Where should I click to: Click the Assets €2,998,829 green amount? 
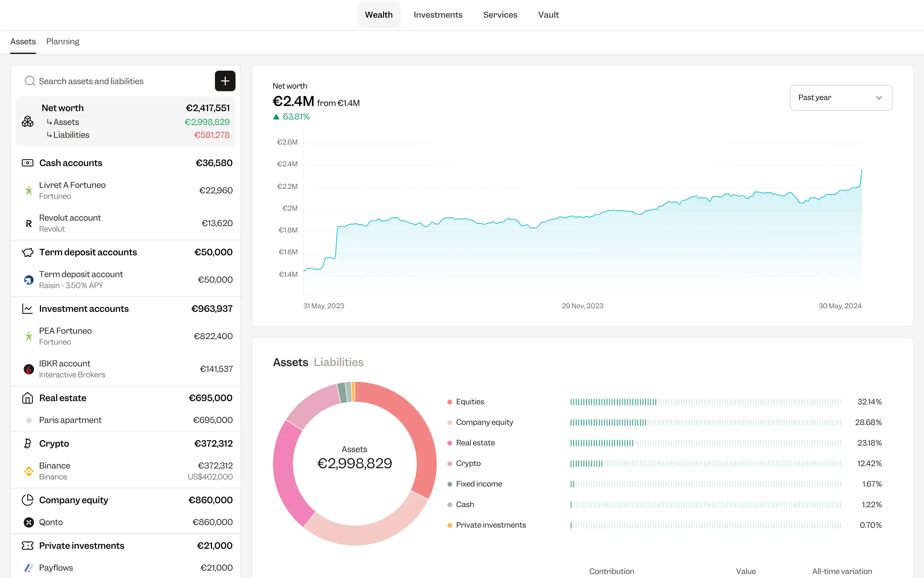(x=207, y=122)
